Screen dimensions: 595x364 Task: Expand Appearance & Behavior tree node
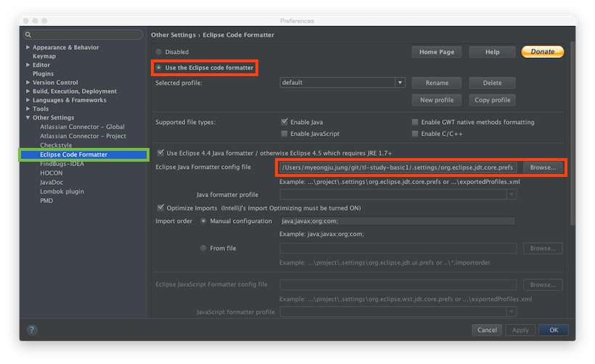pyautogui.click(x=28, y=47)
